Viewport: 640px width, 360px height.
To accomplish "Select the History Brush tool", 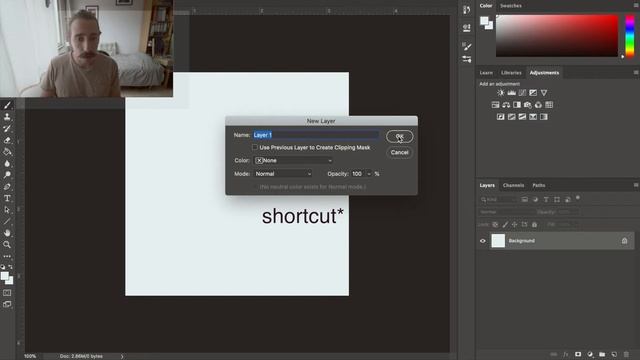I will [x=7, y=129].
